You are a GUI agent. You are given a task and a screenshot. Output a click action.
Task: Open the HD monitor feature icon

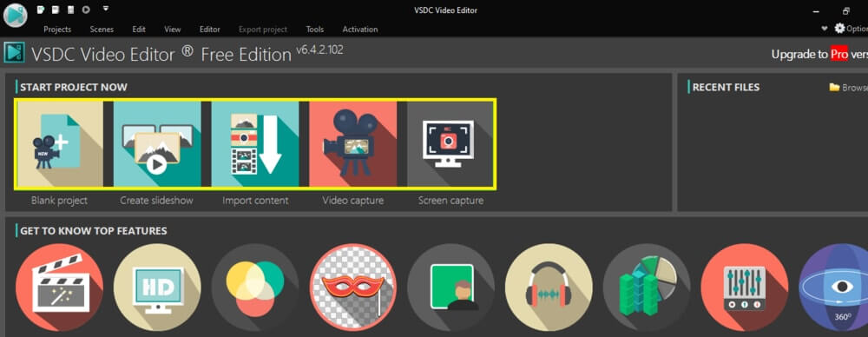[157, 287]
